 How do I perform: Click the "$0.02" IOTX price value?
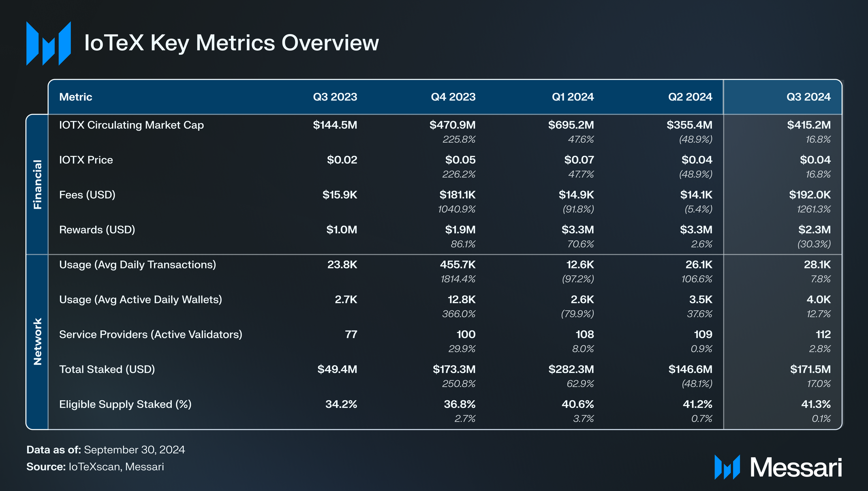coord(342,160)
